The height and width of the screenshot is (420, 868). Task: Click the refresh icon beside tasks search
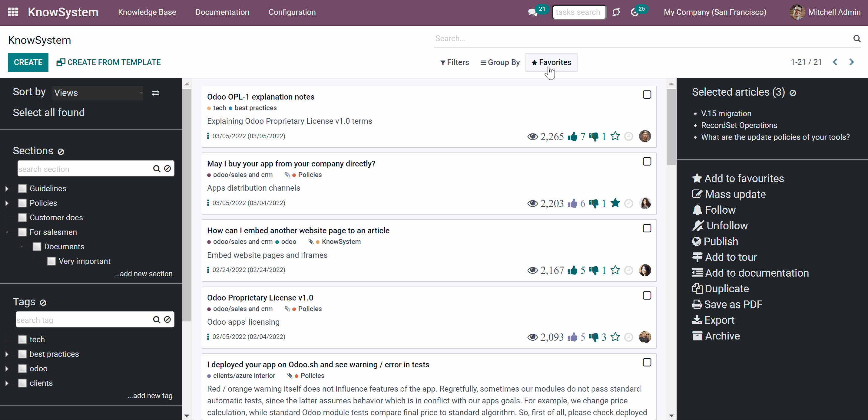click(x=616, y=12)
